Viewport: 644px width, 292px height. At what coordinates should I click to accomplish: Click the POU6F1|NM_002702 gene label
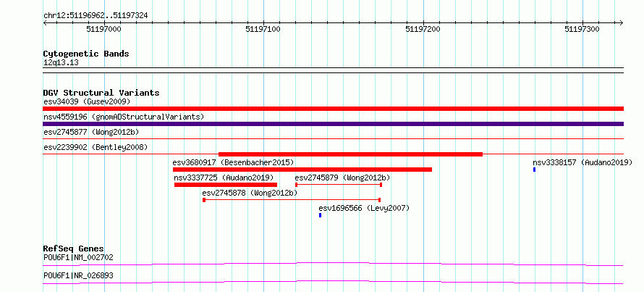click(78, 258)
